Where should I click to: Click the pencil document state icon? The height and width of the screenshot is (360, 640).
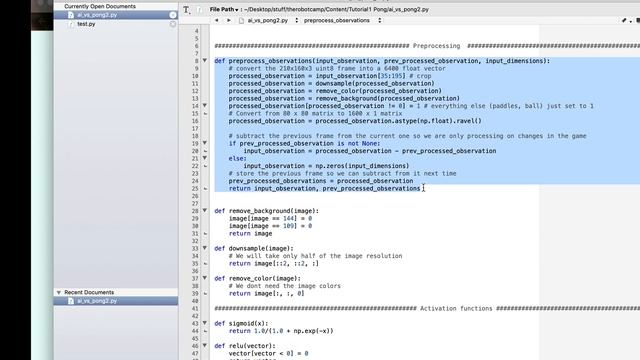pyautogui.click(x=624, y=20)
